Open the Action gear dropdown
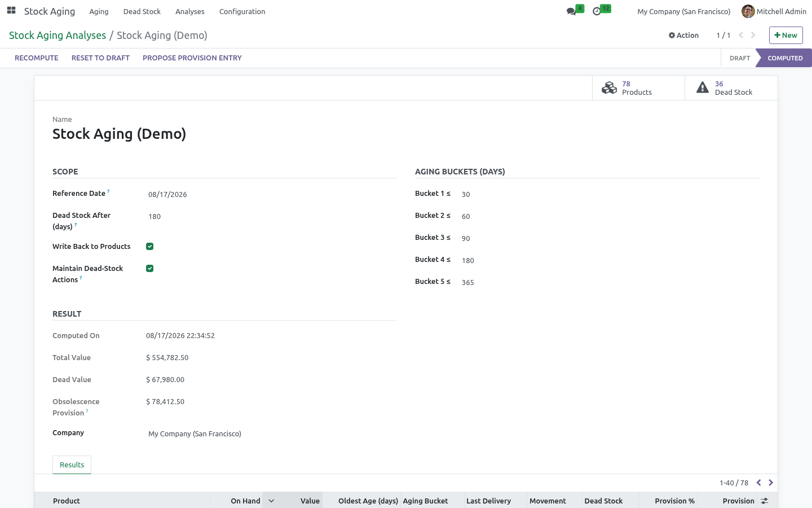The height and width of the screenshot is (508, 812). [x=683, y=35]
